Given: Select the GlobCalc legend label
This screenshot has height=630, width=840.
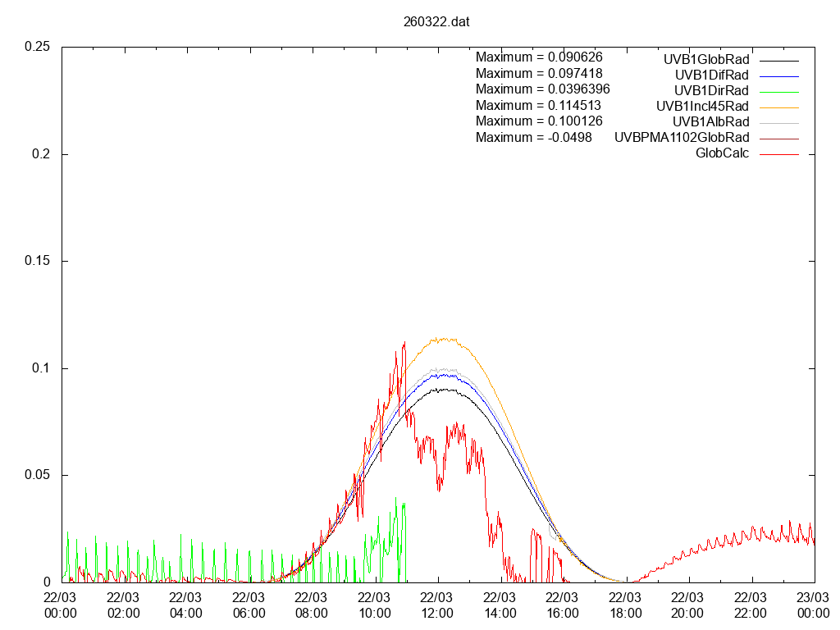Looking at the screenshot, I should (722, 153).
